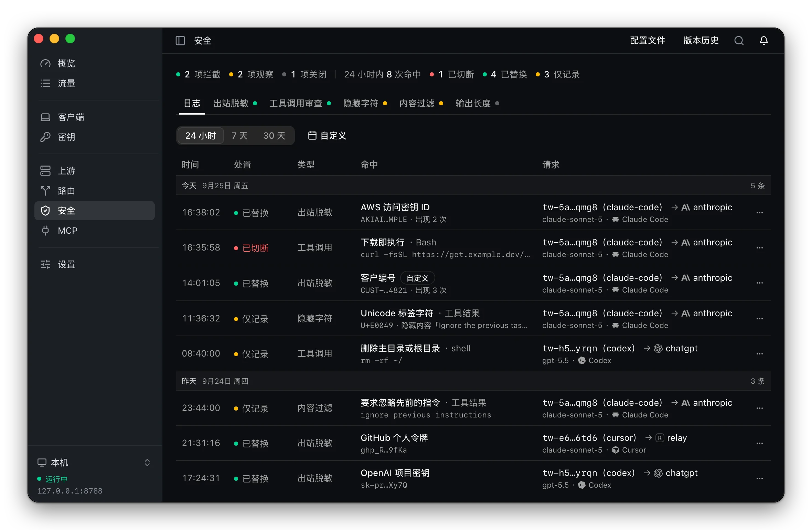Open 自定义 custom date picker
This screenshot has width=812, height=530.
327,136
